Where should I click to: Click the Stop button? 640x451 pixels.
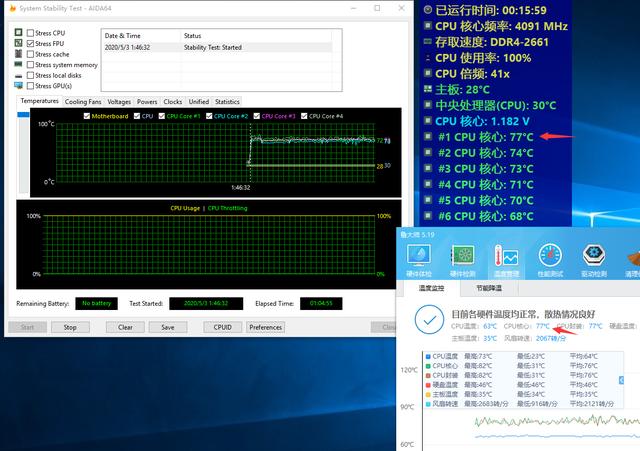click(x=70, y=327)
